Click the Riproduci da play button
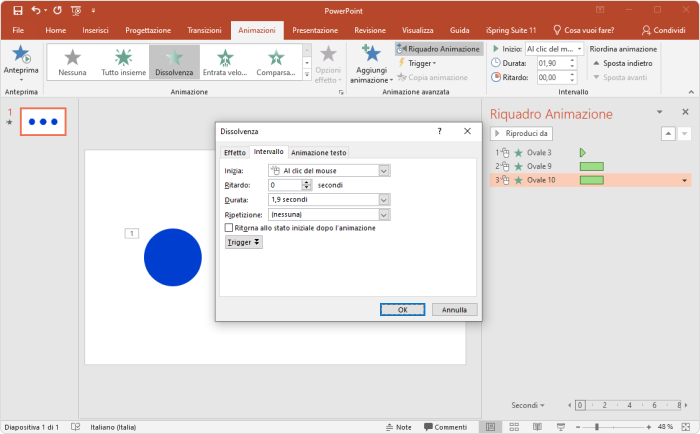Viewport: 700px width, 434px height. click(x=521, y=134)
